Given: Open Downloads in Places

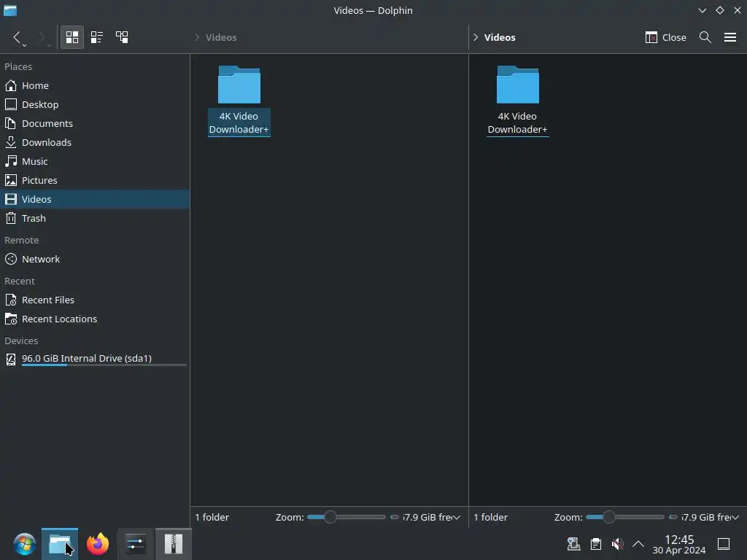Looking at the screenshot, I should [95, 142].
